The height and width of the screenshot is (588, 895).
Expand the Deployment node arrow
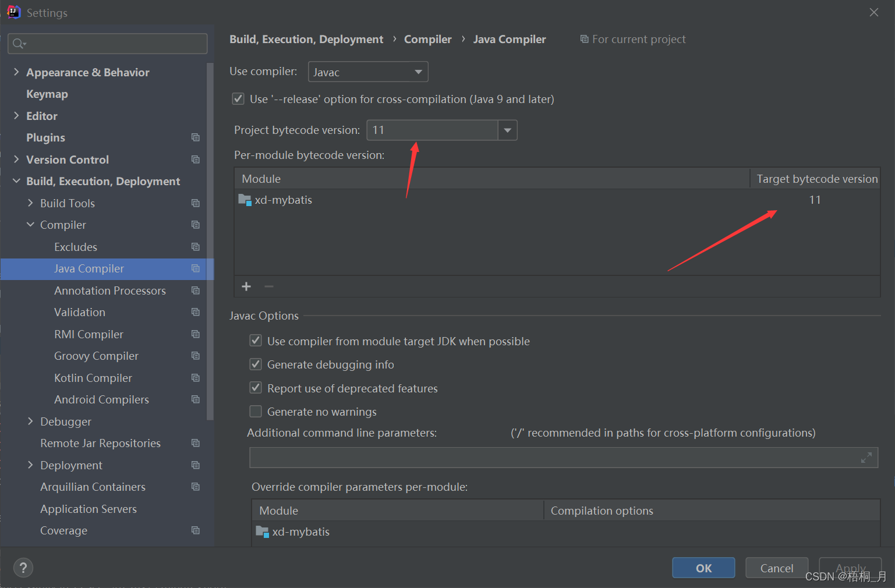click(x=30, y=465)
